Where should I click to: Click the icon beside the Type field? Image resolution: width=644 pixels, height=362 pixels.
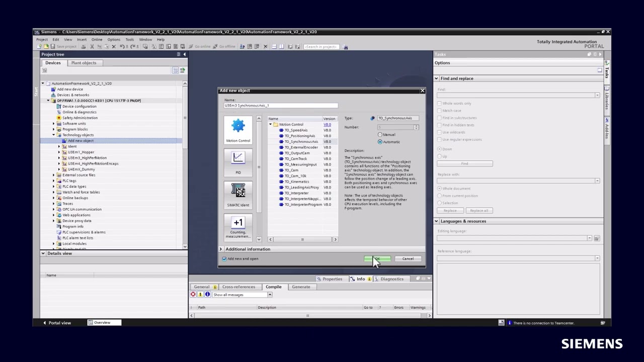(x=373, y=118)
